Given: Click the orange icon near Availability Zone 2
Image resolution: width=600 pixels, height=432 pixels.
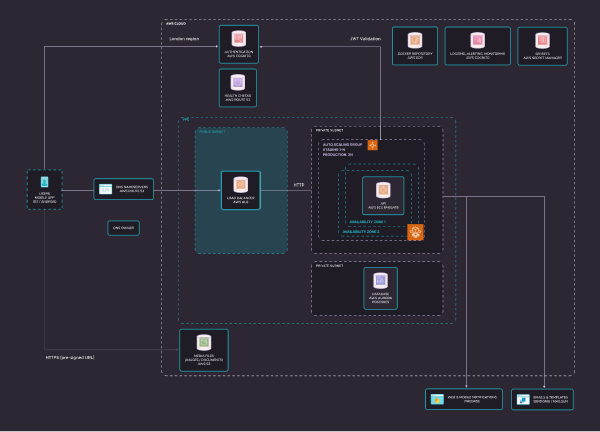Looking at the screenshot, I should click(x=415, y=232).
